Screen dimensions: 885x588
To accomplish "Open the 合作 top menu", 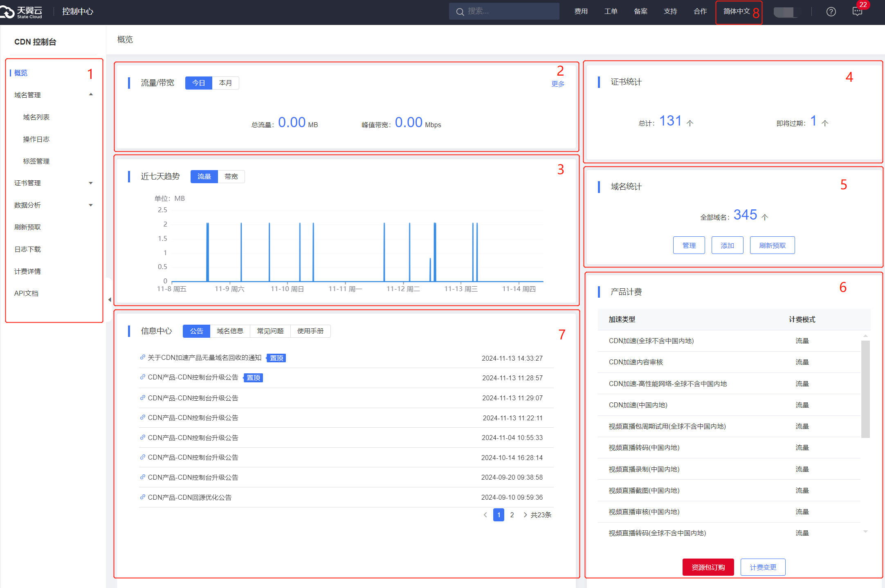I will [700, 11].
